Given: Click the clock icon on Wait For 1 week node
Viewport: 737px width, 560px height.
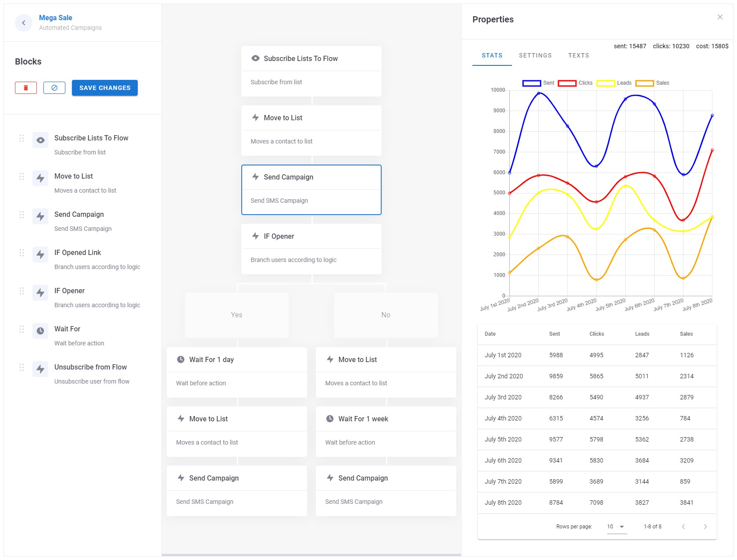Looking at the screenshot, I should coord(330,419).
